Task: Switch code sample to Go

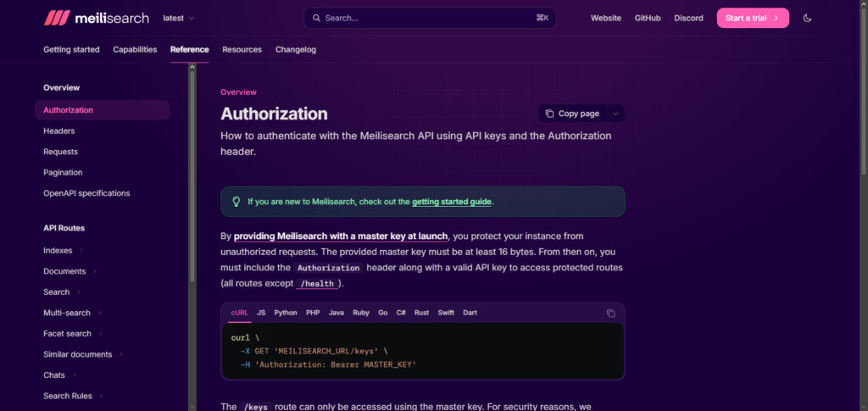Action: point(382,313)
